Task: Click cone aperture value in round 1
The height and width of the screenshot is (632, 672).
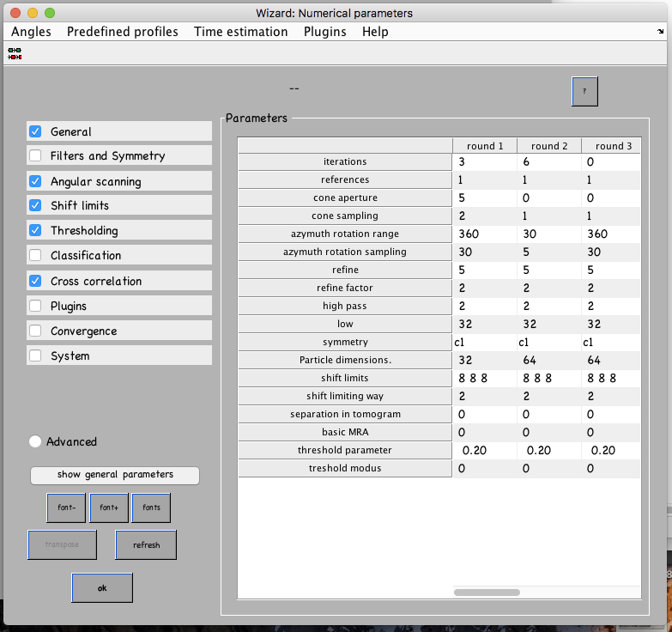Action: click(485, 197)
